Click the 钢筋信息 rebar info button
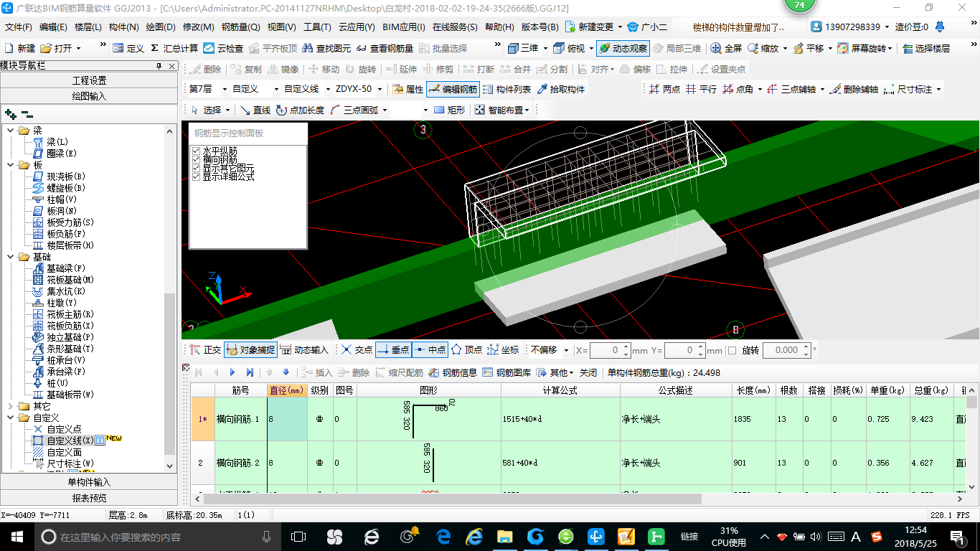The image size is (980, 551). tap(453, 372)
